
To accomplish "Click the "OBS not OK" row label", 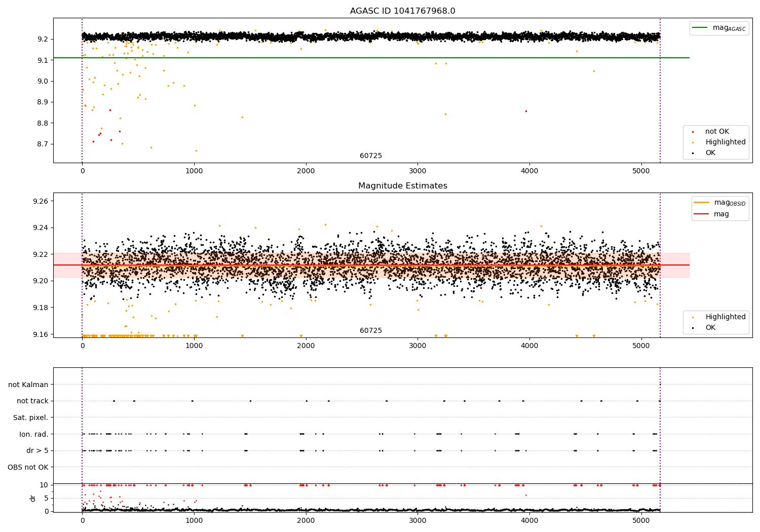I will (28, 467).
